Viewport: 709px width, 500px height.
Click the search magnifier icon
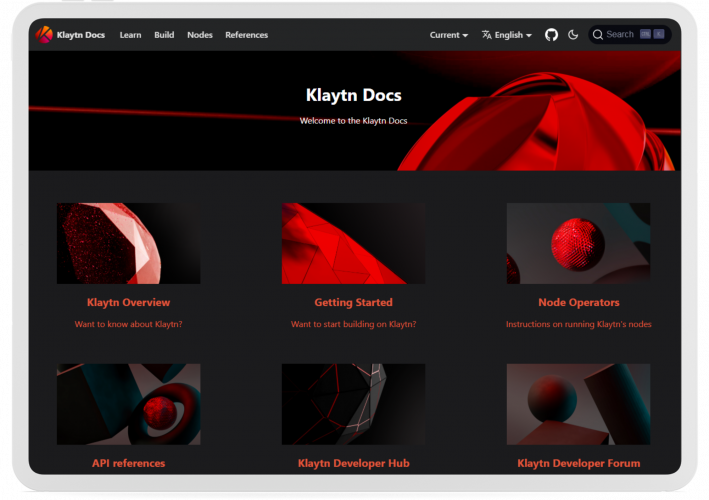[597, 35]
